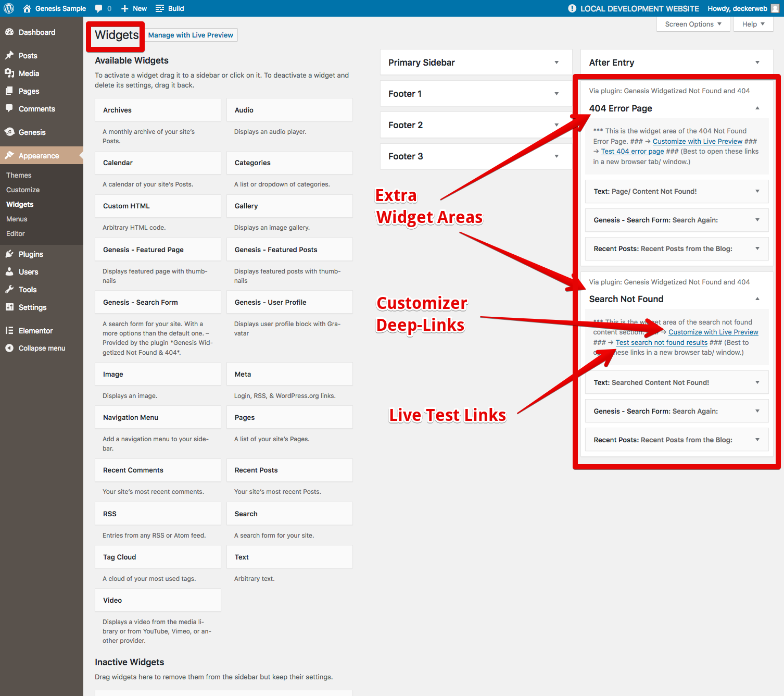
Task: Click the Appearance paintbrush icon
Action: tap(9, 155)
